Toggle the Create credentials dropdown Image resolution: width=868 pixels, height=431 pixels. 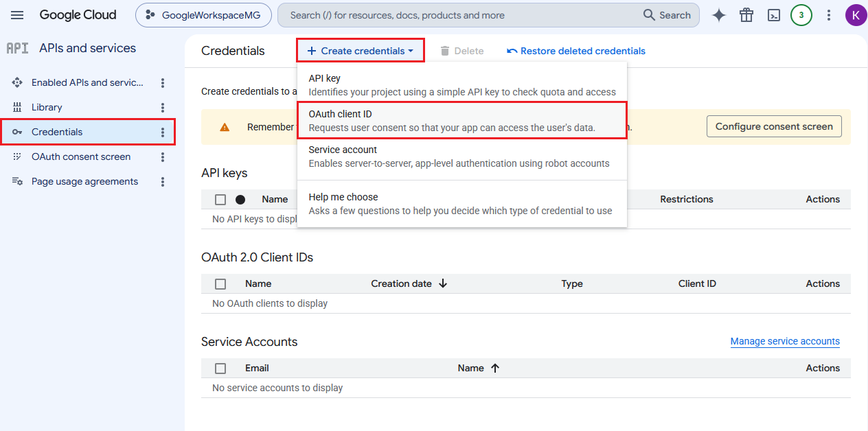click(361, 51)
